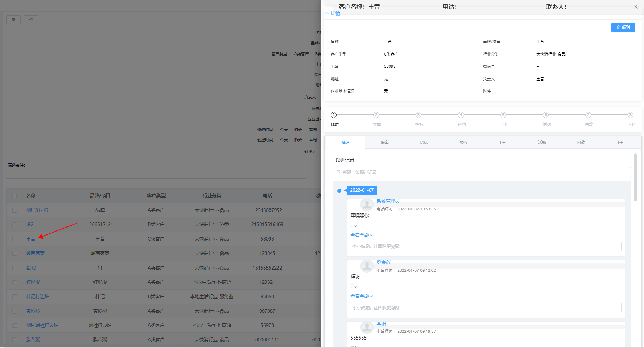Image resolution: width=644 pixels, height=348 pixels.
Task: Switch to the 回款 tab
Action: pyautogui.click(x=581, y=143)
